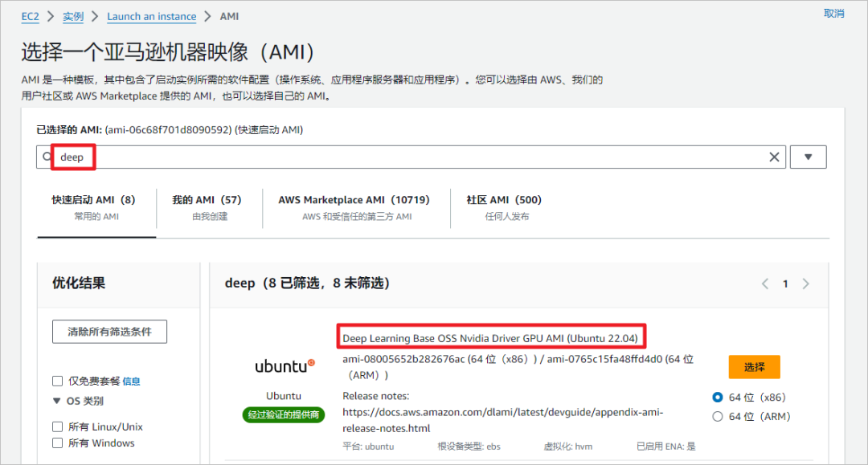Click the previous page arrow in pagination
868x465 pixels.
(764, 283)
